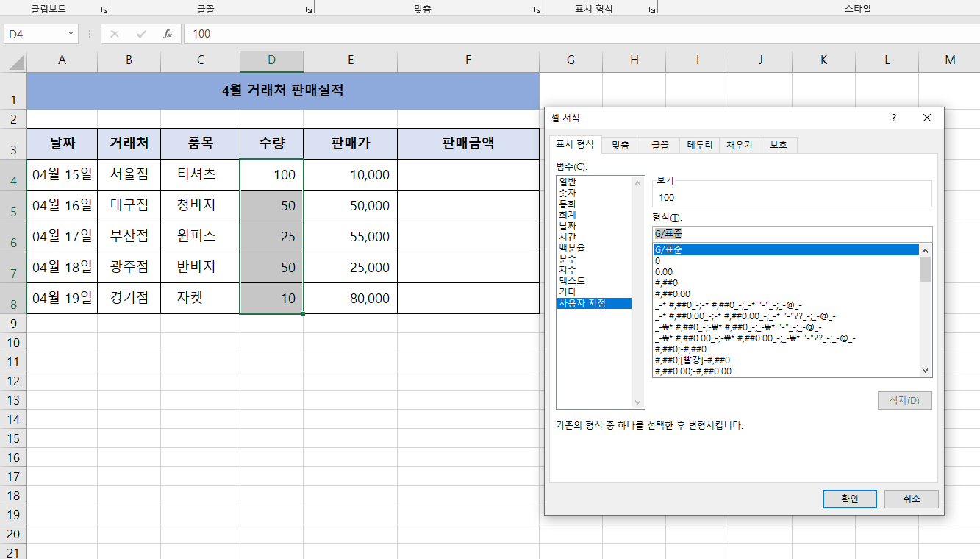Select 회계 category
Image resolution: width=980 pixels, height=559 pixels.
[595, 215]
